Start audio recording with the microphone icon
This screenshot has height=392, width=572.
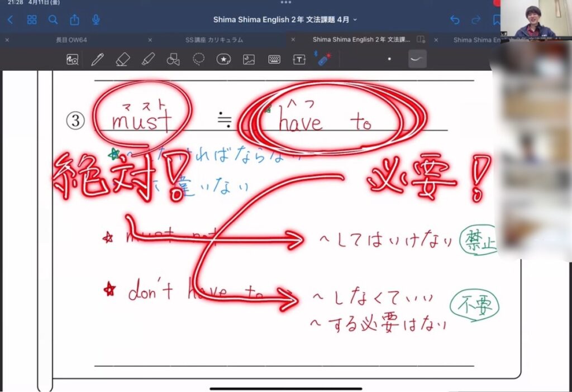click(96, 20)
